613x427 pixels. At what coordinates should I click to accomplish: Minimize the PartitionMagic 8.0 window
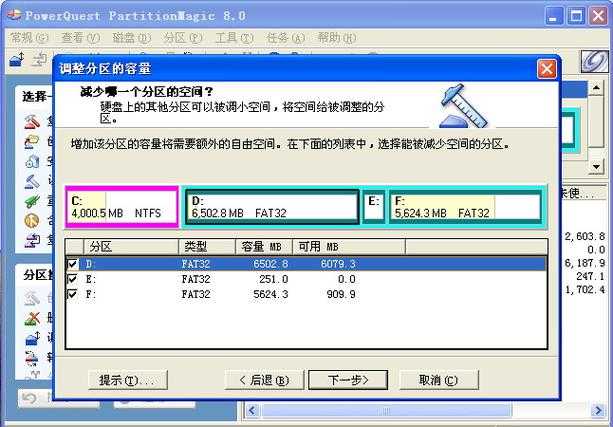554,16
